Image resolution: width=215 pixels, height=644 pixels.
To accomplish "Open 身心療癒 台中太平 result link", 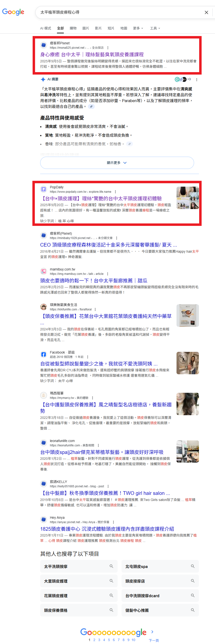I will (92, 55).
